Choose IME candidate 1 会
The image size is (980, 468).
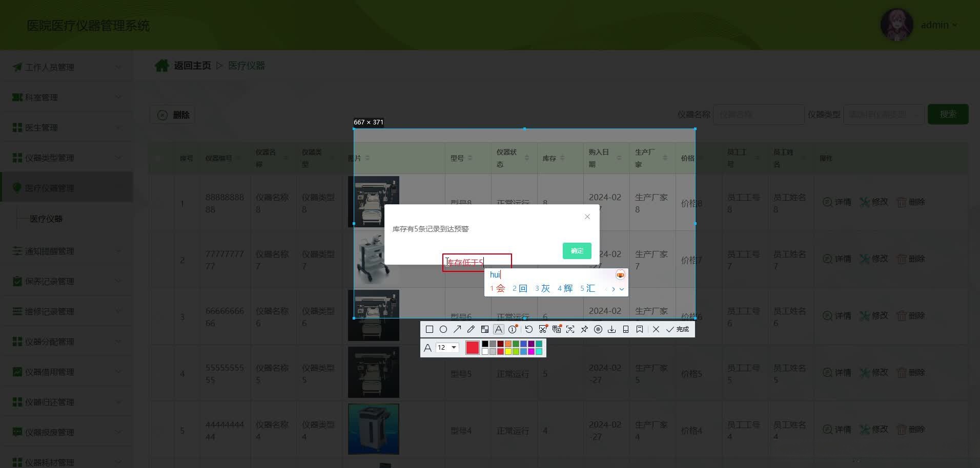[497, 288]
